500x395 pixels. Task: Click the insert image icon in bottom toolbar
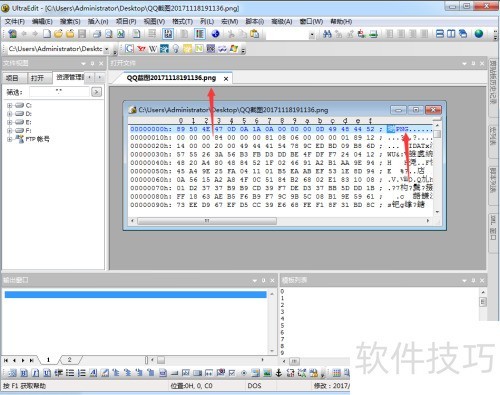[267, 373]
